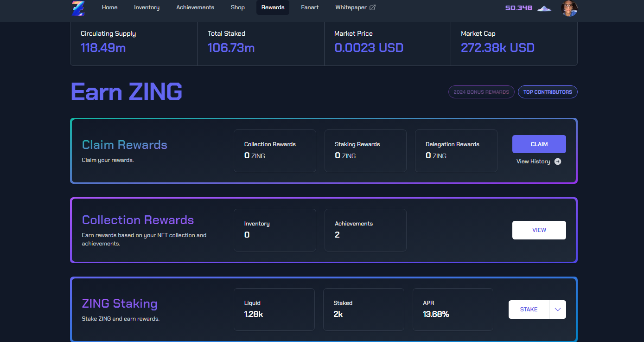Click the 50.348 balance value
644x342 pixels.
[x=519, y=8]
